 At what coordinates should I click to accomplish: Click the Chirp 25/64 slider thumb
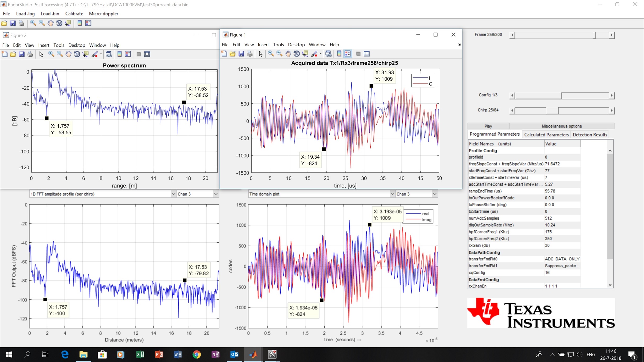point(552,110)
